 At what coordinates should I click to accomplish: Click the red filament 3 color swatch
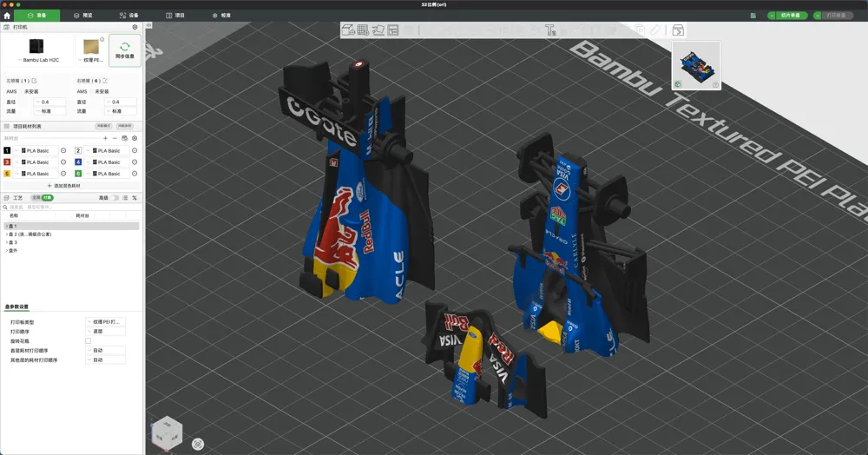coord(7,162)
